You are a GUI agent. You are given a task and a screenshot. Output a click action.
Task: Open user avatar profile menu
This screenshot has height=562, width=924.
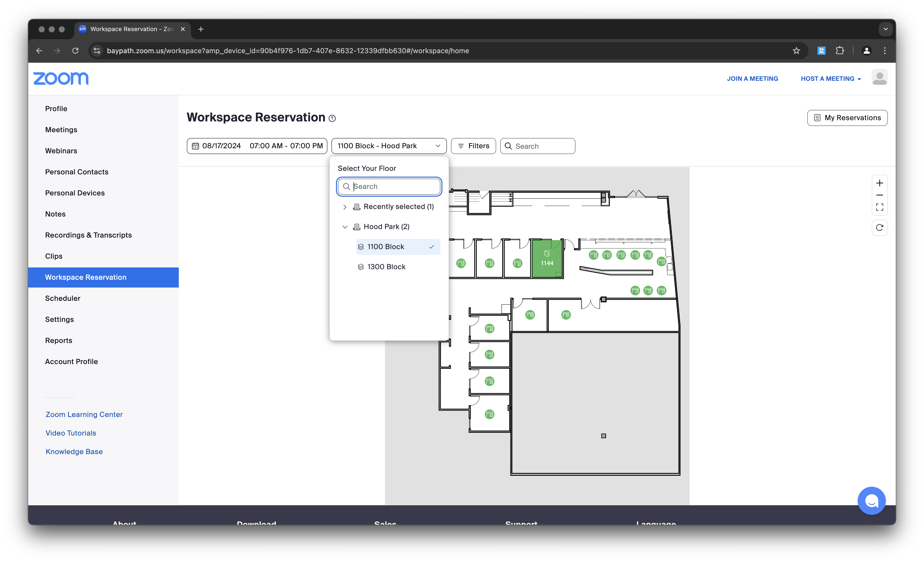(879, 78)
